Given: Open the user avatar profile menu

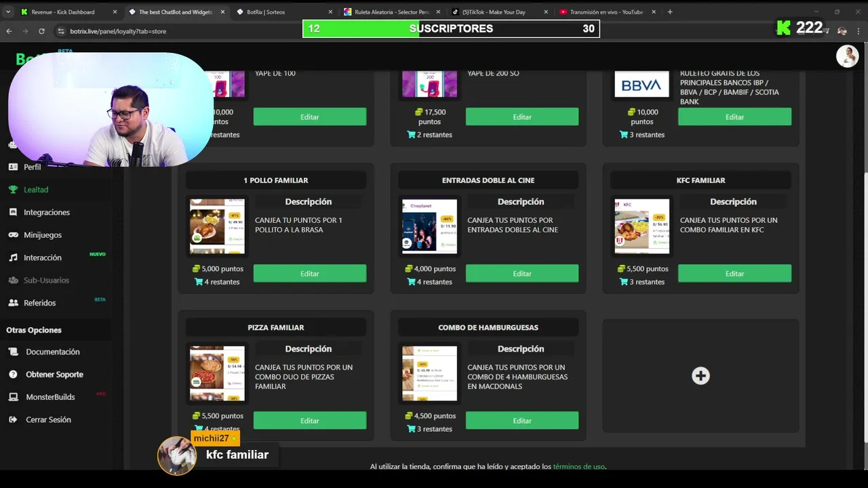Looking at the screenshot, I should tap(847, 56).
